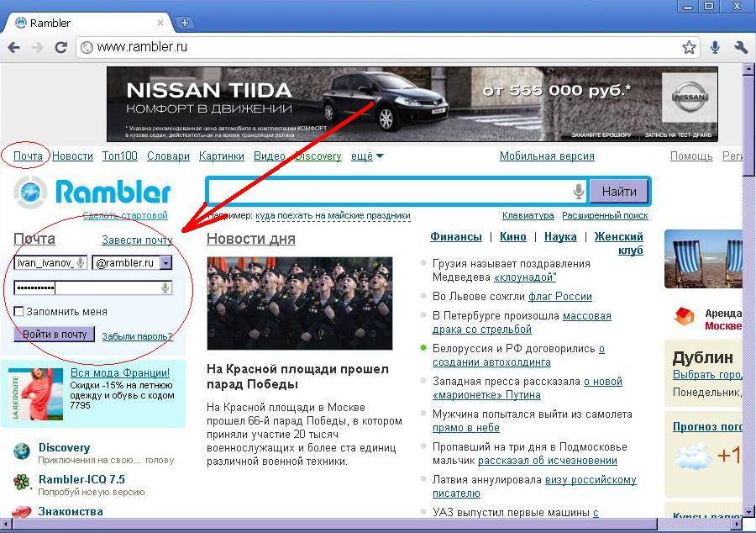Click the Найти search button

pyautogui.click(x=619, y=192)
